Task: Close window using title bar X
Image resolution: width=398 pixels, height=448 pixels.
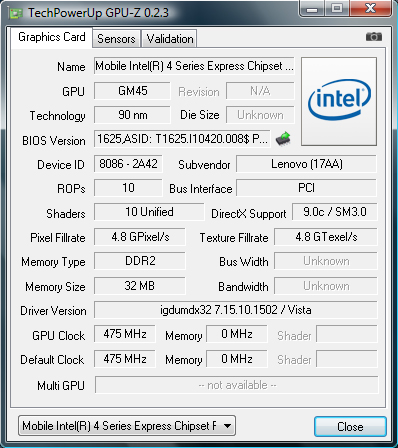Action: tap(370, 8)
